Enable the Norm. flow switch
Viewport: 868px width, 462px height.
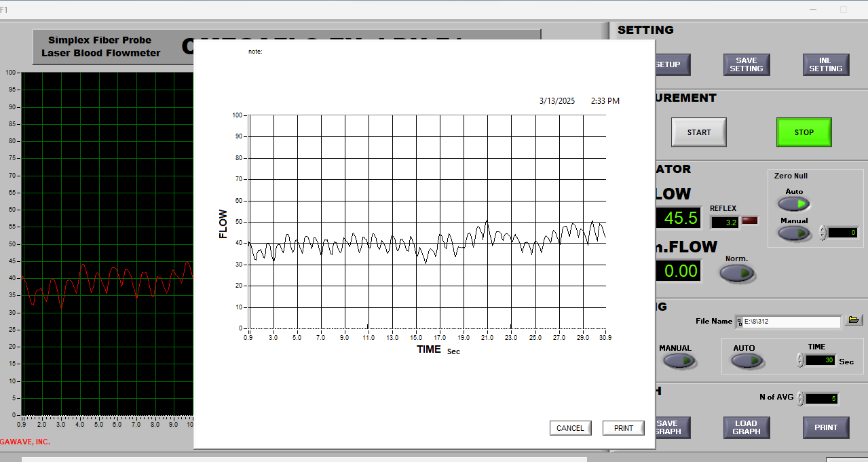click(737, 273)
